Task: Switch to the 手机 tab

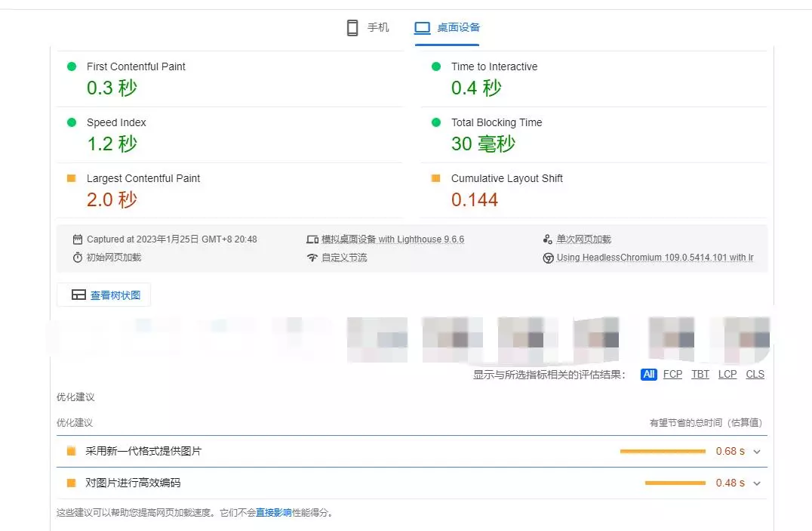Action: click(378, 28)
